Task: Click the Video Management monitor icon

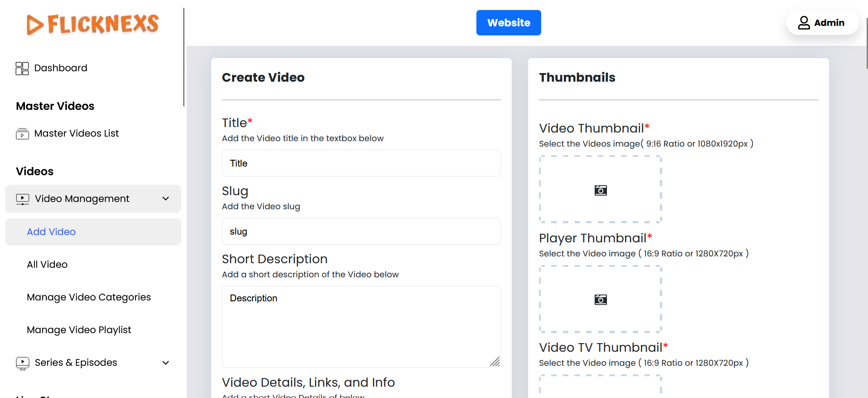Action: pos(22,199)
